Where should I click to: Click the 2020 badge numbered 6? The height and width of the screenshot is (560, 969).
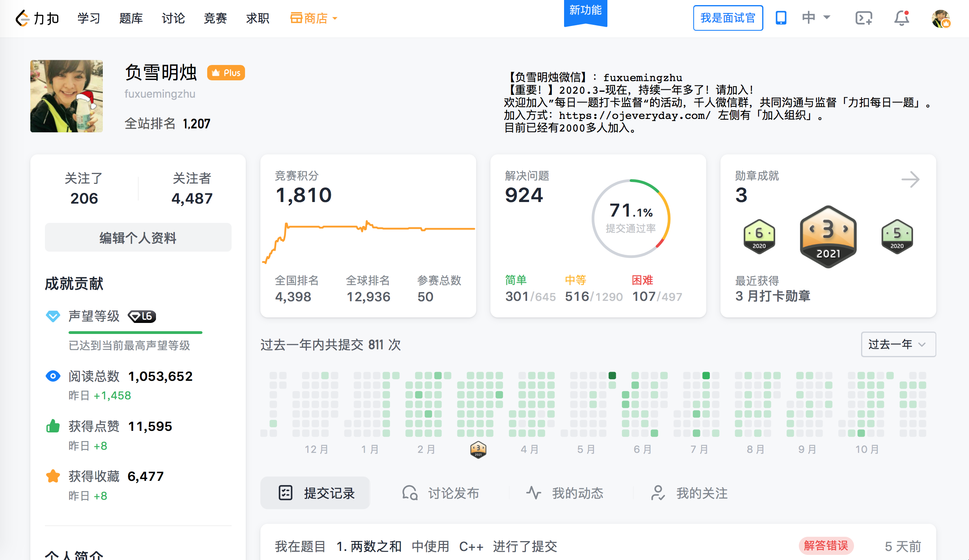[x=759, y=237]
